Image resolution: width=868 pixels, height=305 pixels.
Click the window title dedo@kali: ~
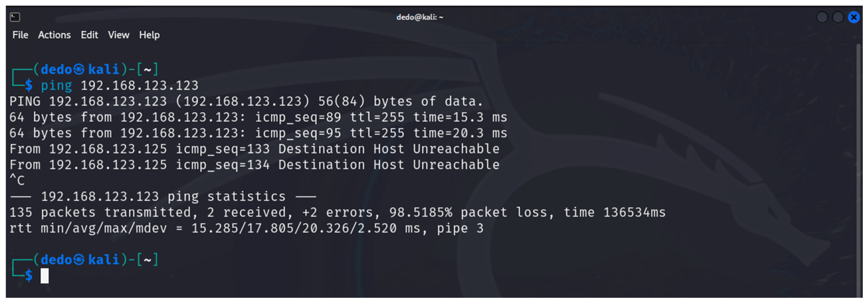click(x=419, y=17)
